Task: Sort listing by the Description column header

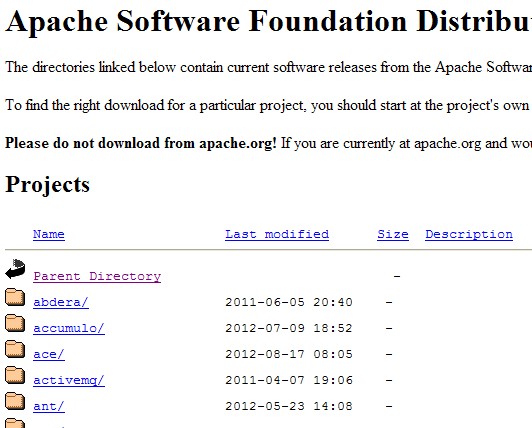Action: (x=469, y=234)
